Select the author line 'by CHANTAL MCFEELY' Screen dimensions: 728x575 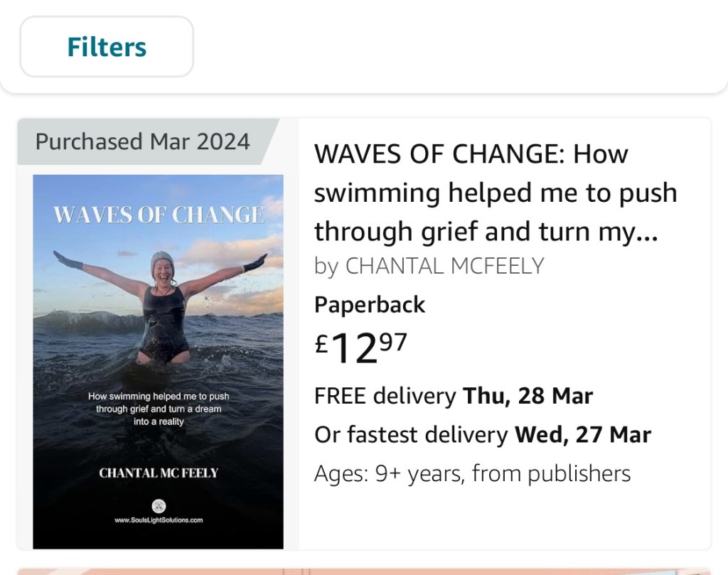[429, 266]
